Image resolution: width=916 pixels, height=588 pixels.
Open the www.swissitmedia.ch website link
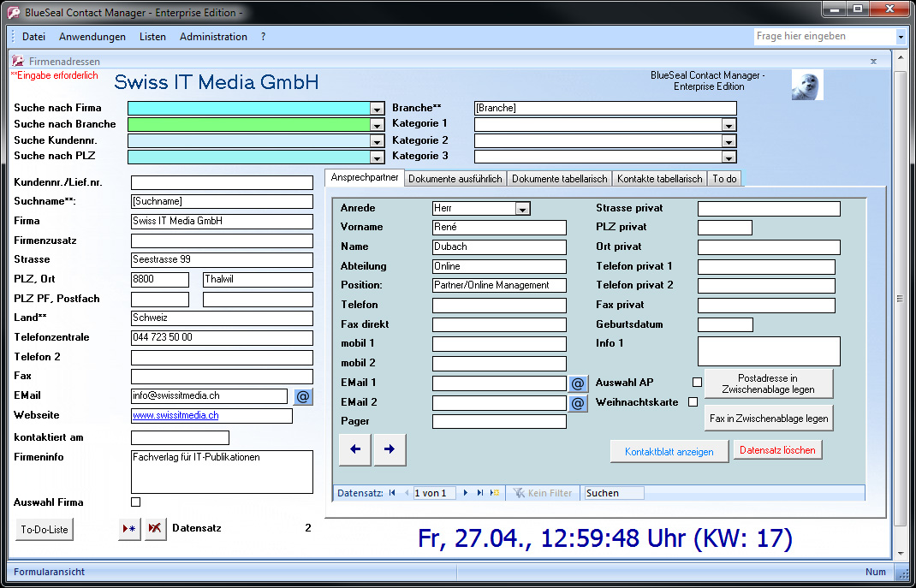[x=175, y=416]
